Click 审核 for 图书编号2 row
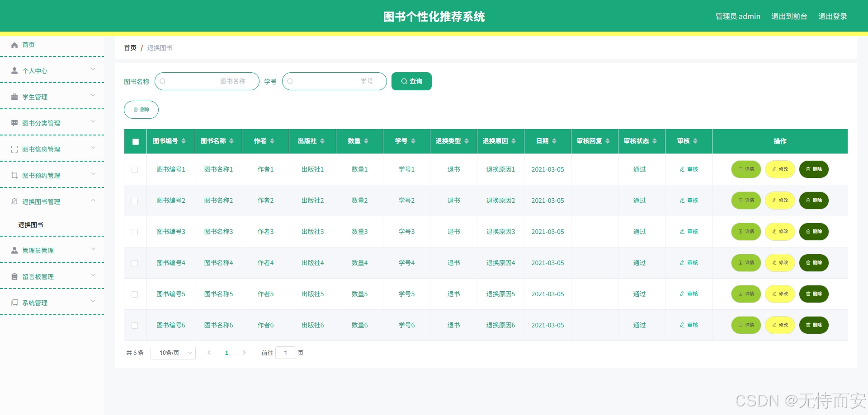 tap(689, 201)
